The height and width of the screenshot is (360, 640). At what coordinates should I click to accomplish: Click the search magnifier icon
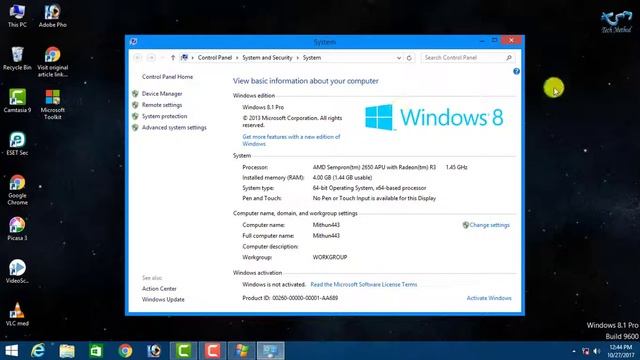[x=509, y=58]
